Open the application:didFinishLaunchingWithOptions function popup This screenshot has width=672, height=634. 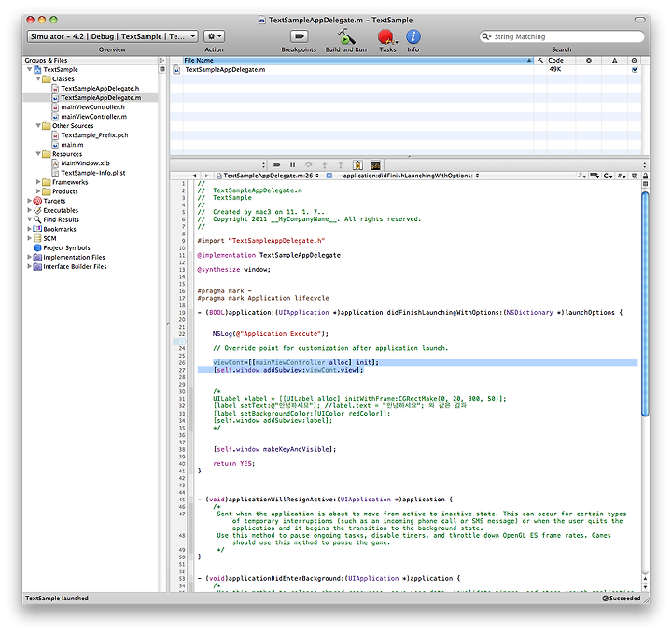[x=409, y=176]
